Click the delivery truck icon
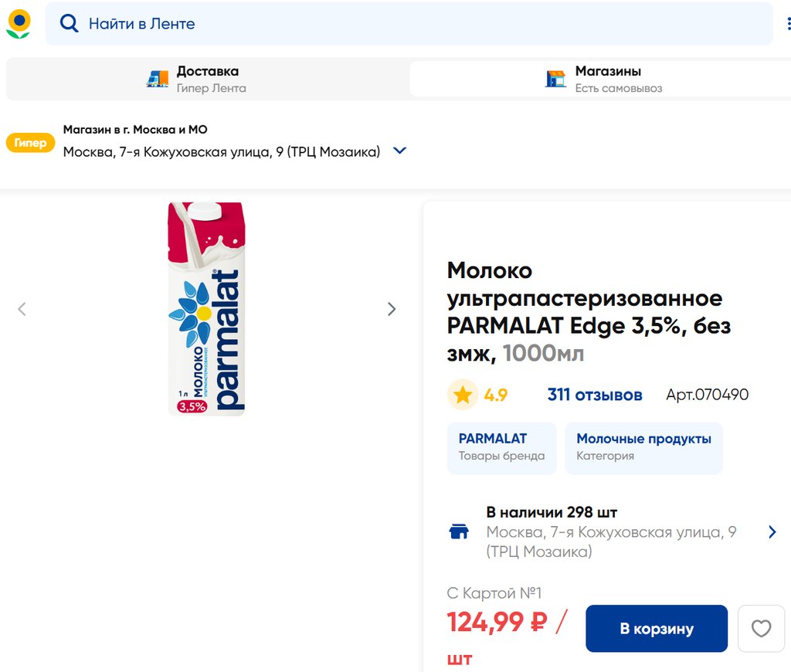The width and height of the screenshot is (791, 672). click(x=158, y=79)
